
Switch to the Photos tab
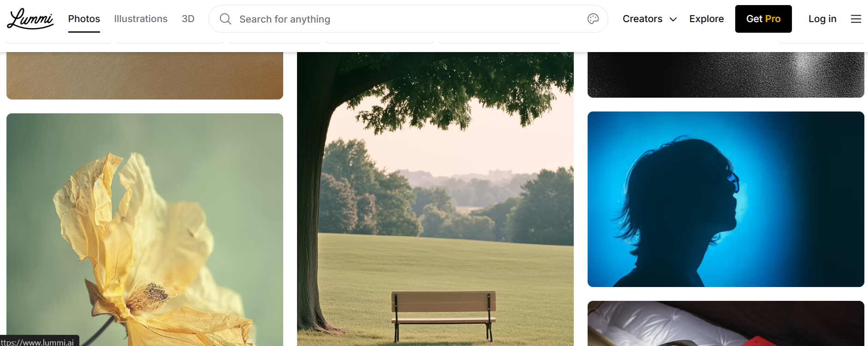coord(84,19)
